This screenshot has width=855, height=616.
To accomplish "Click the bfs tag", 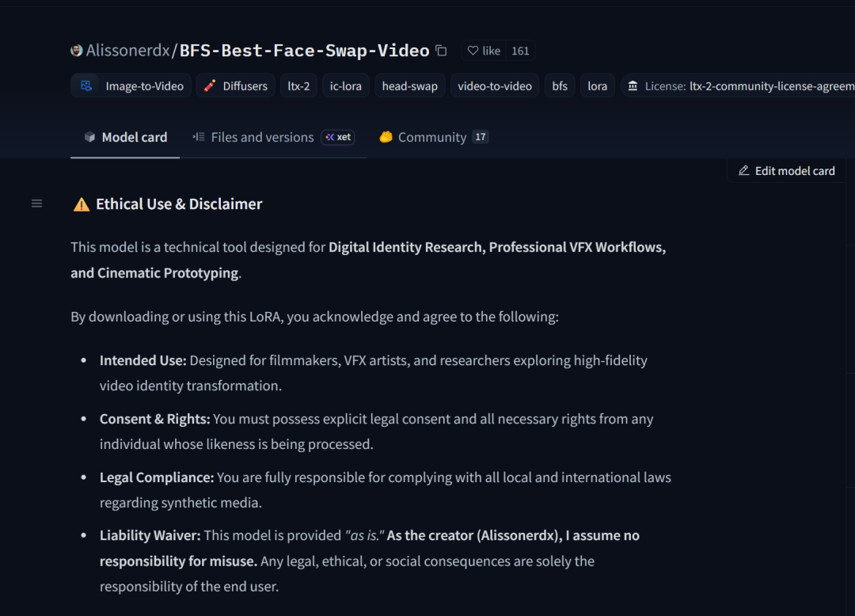I will point(560,86).
